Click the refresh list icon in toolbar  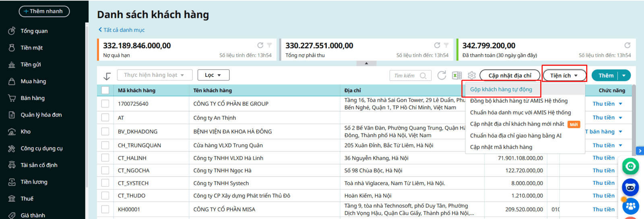[442, 76]
